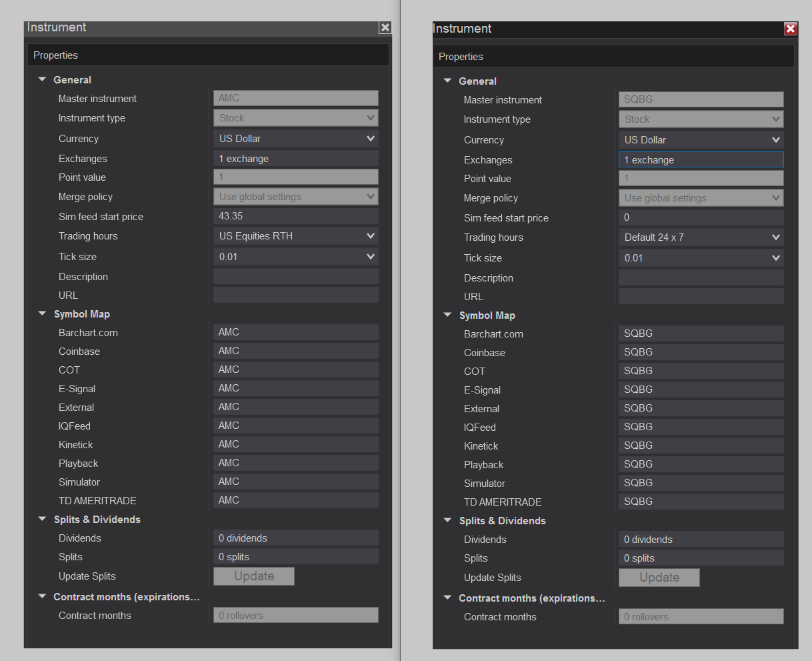Click Master instrument field showing SQBG
Viewport: 812px width, 661px height.
click(701, 99)
